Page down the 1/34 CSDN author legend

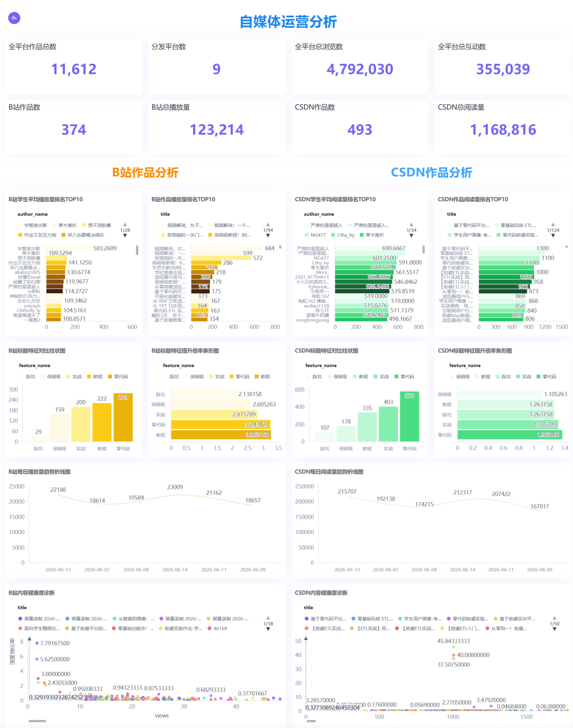tap(411, 236)
